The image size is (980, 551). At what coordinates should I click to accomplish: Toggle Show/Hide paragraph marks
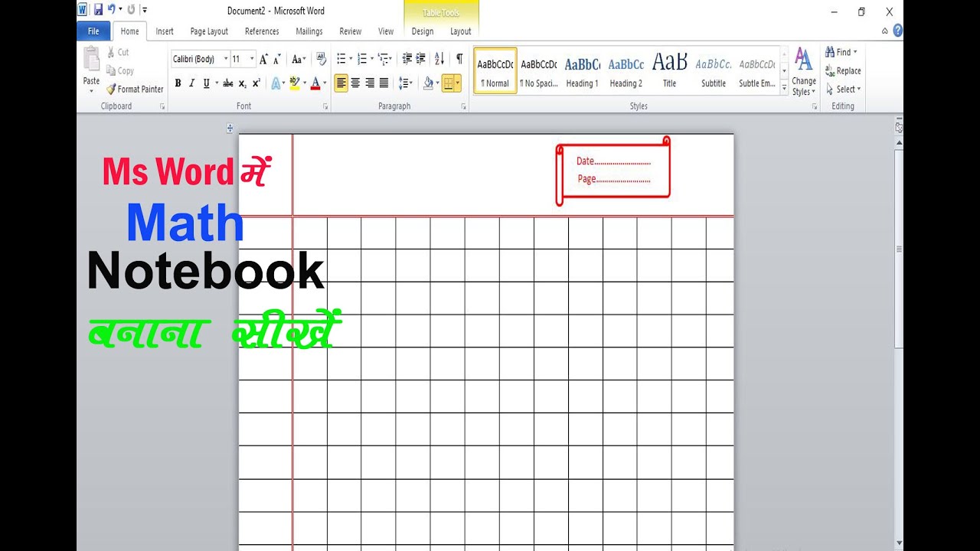point(459,59)
